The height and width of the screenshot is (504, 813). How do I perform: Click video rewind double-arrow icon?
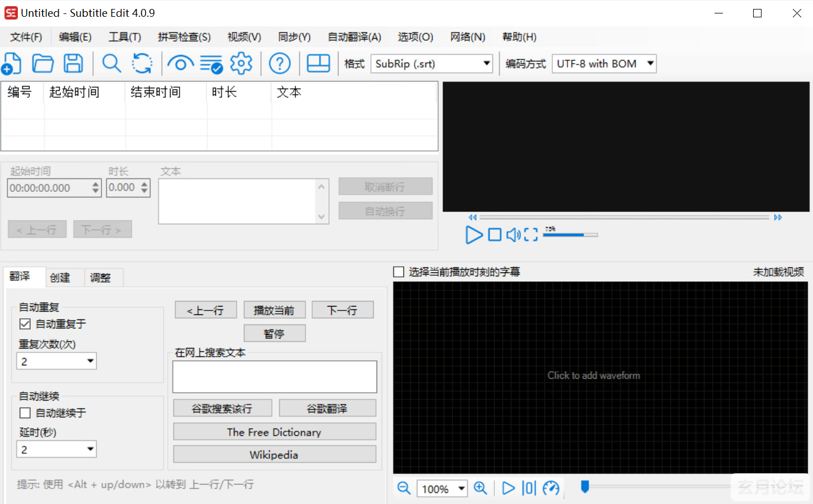point(473,217)
